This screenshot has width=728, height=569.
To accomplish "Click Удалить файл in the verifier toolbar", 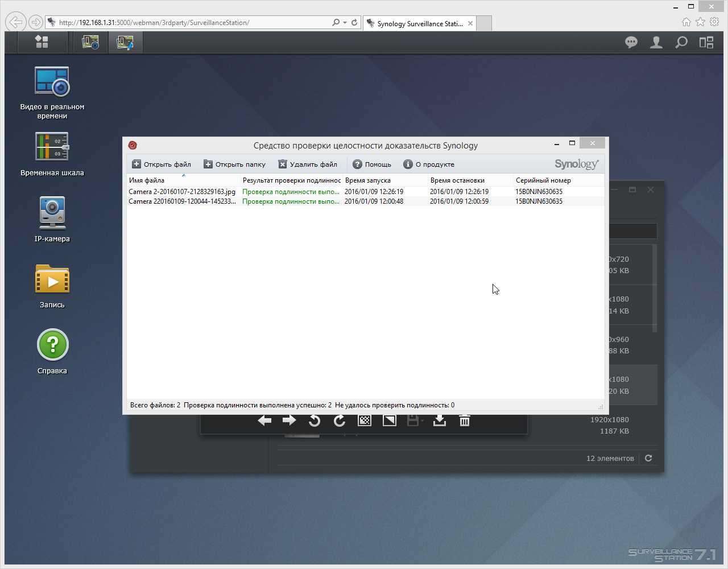I will [308, 164].
